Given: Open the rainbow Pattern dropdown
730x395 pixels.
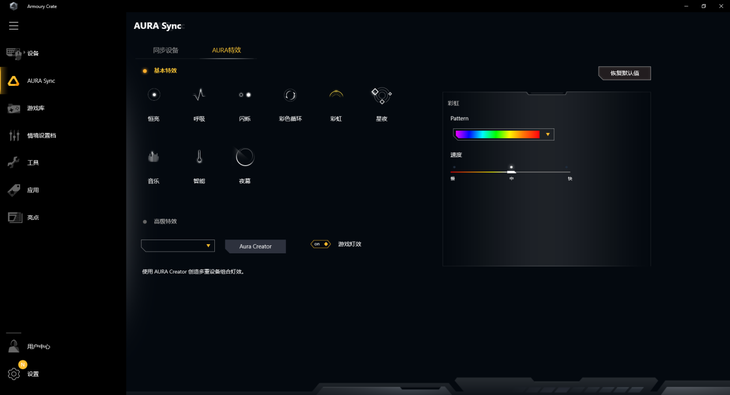Looking at the screenshot, I should pos(503,135).
